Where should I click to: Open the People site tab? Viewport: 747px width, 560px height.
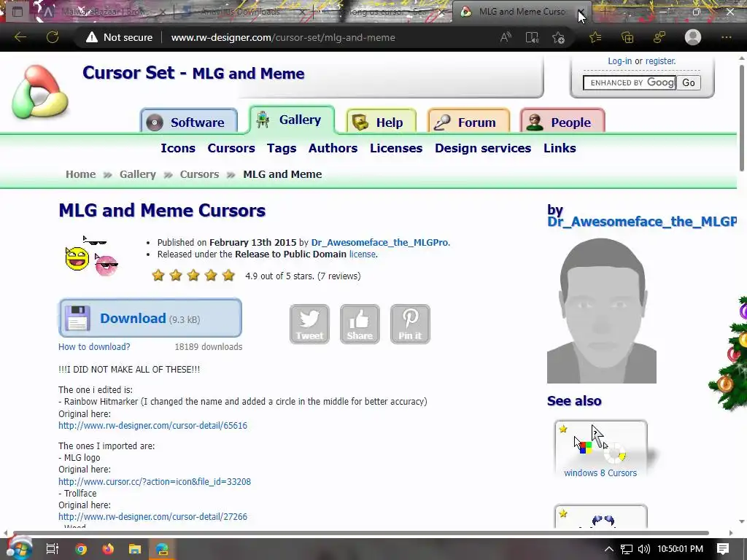pos(562,122)
